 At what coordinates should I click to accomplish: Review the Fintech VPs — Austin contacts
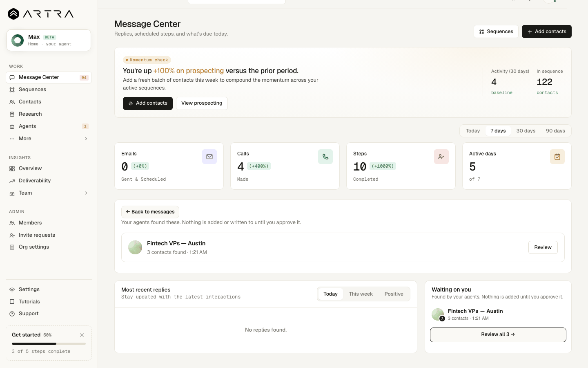point(543,247)
